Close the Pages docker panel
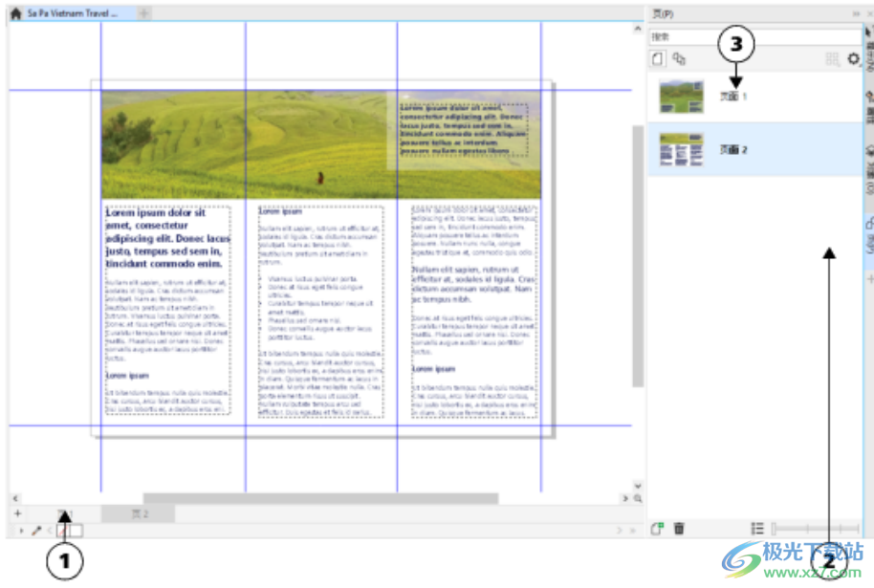This screenshot has width=874, height=588. coord(870,13)
